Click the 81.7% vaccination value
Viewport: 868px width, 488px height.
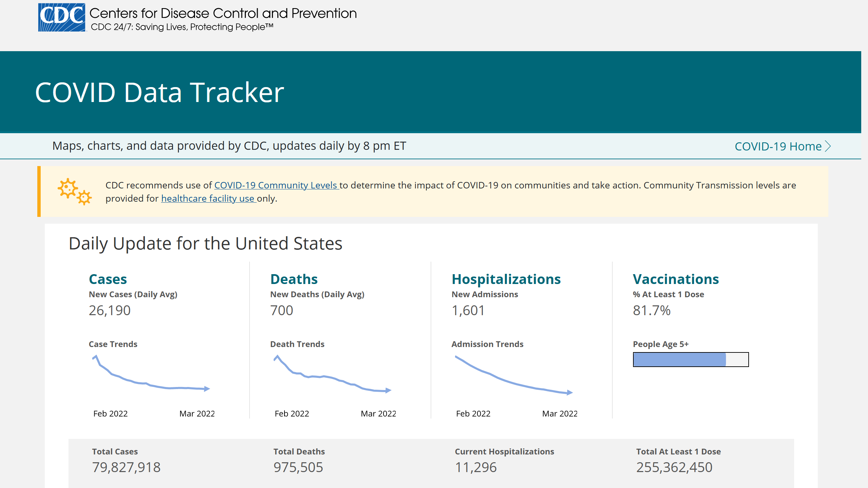(x=652, y=310)
